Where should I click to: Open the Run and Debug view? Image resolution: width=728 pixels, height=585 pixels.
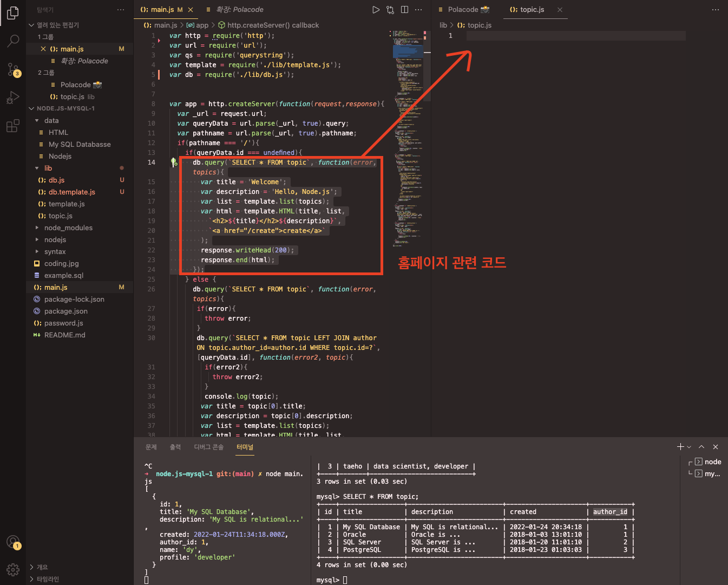[x=13, y=97]
